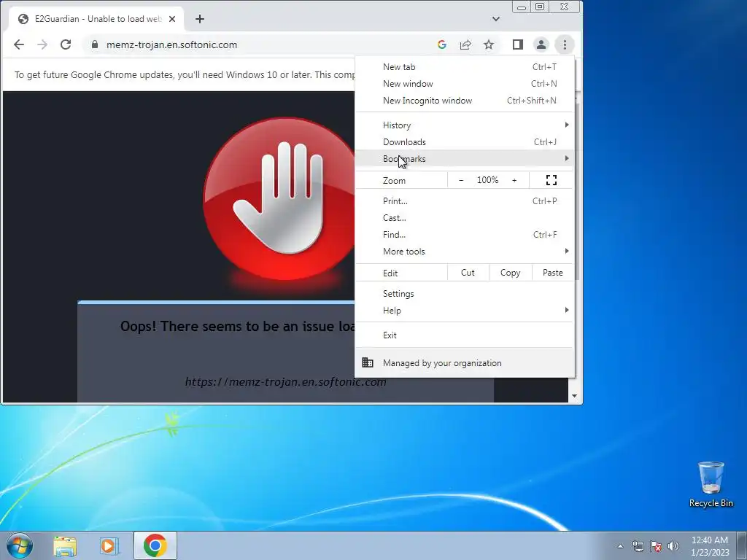Click the blocked URL text on page
Screen dimensions: 747x560
point(285,382)
